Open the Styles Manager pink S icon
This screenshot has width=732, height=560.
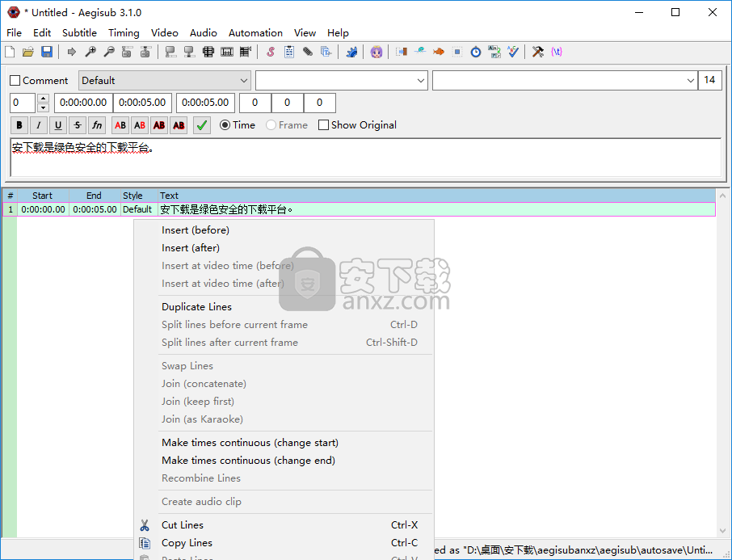(271, 52)
